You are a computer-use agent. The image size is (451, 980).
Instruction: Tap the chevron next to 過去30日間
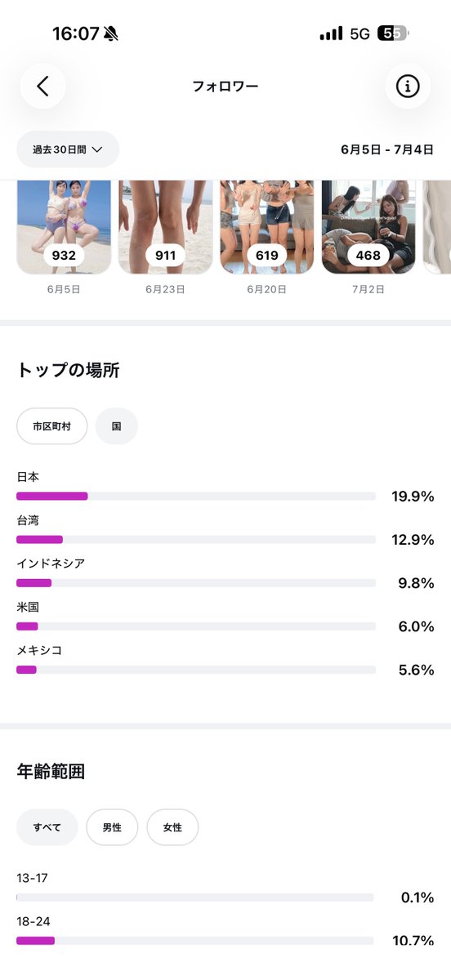[x=97, y=149]
